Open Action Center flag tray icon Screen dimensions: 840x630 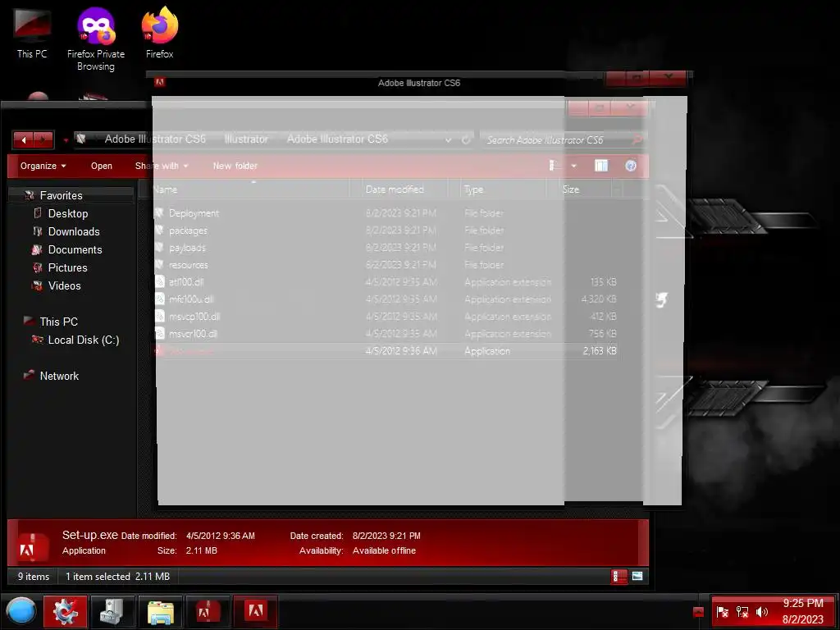[x=722, y=612]
